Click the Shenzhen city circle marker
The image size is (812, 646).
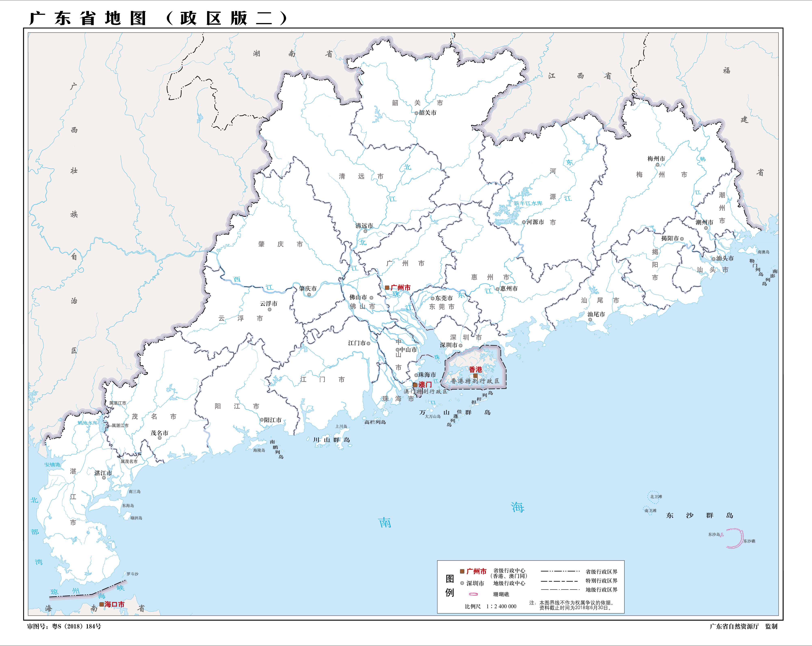pos(460,345)
